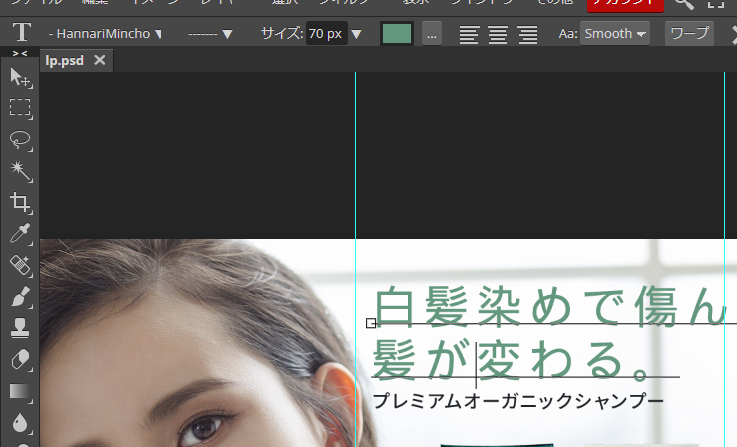Viewport: 737px width, 447px height.
Task: Open the HannariMincho font family dropdown
Action: pos(105,34)
